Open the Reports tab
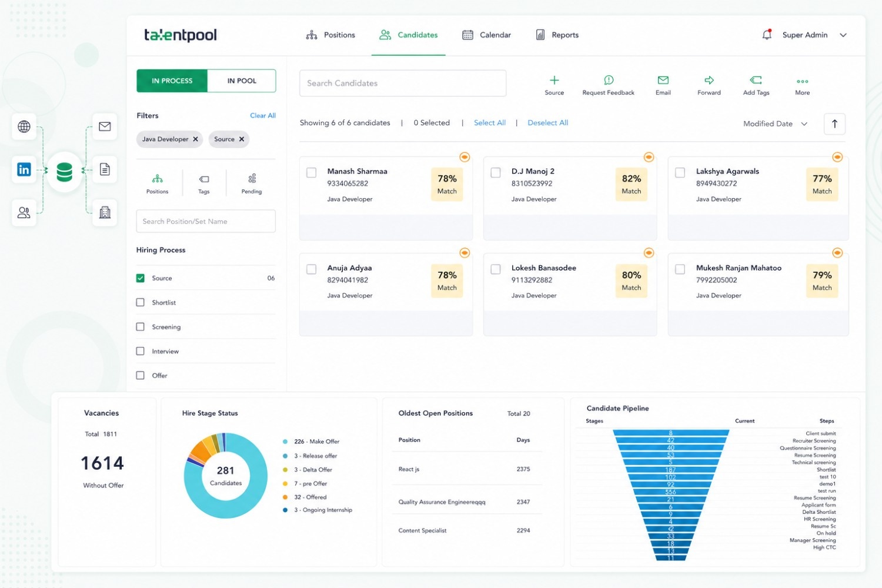 coord(557,35)
